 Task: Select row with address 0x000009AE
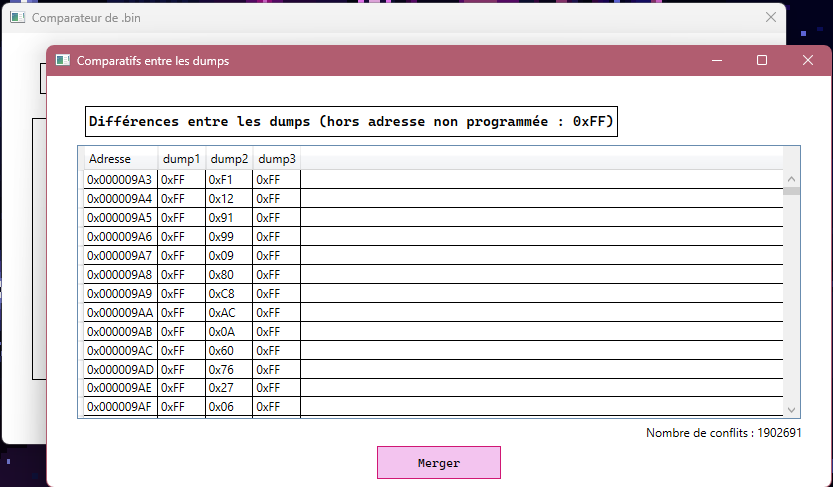tap(433, 388)
